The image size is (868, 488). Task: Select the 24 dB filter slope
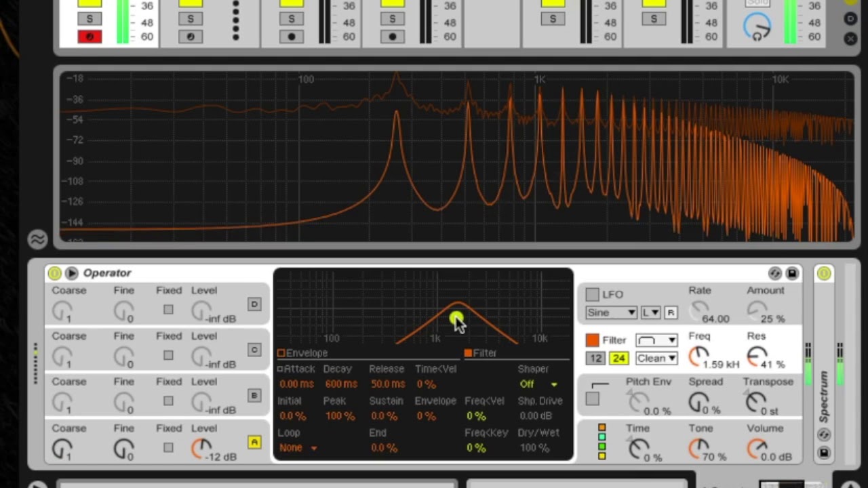[x=618, y=359]
